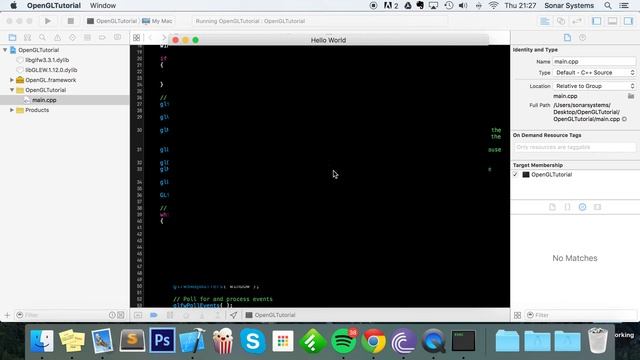Open Spotlight search in menu bar

click(x=608, y=6)
